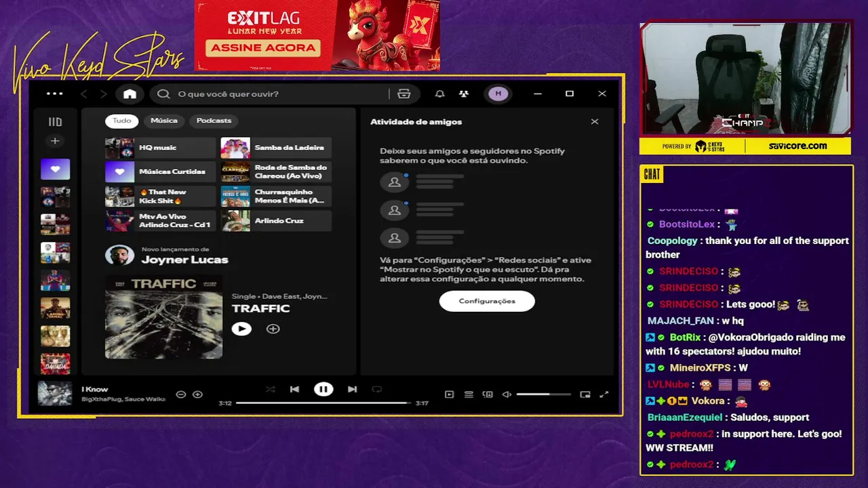868x488 pixels.
Task: Open the "Músicas Curtidas" shortcut
Action: click(161, 172)
